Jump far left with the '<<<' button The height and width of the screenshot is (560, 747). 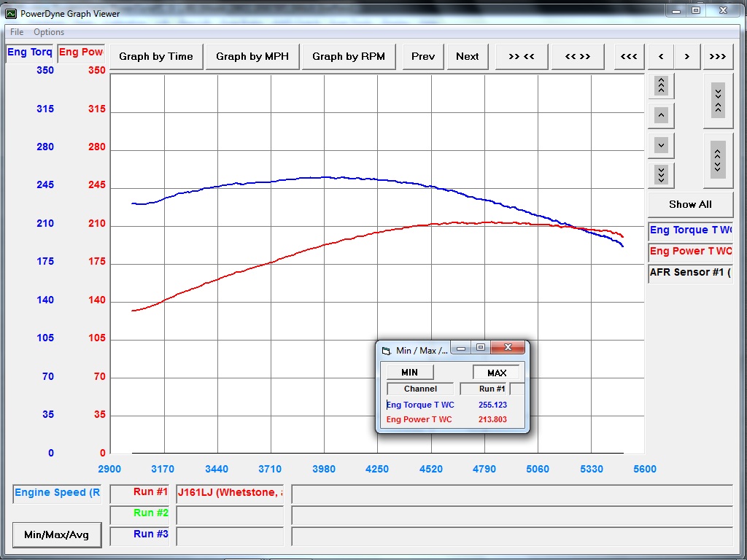[629, 57]
